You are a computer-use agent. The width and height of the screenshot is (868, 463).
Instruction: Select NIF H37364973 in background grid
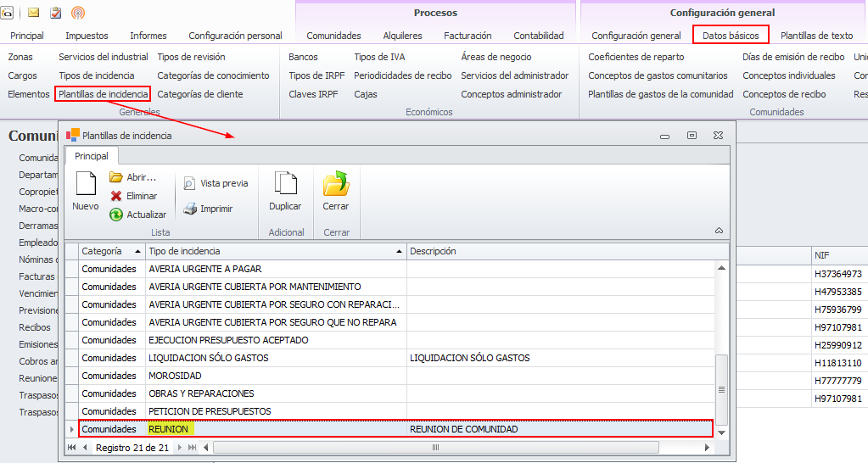point(838,274)
